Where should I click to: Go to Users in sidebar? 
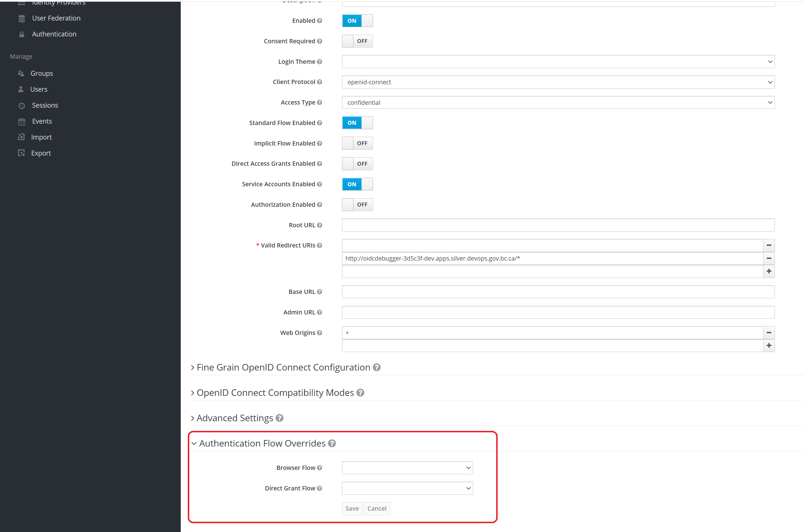[x=39, y=89]
